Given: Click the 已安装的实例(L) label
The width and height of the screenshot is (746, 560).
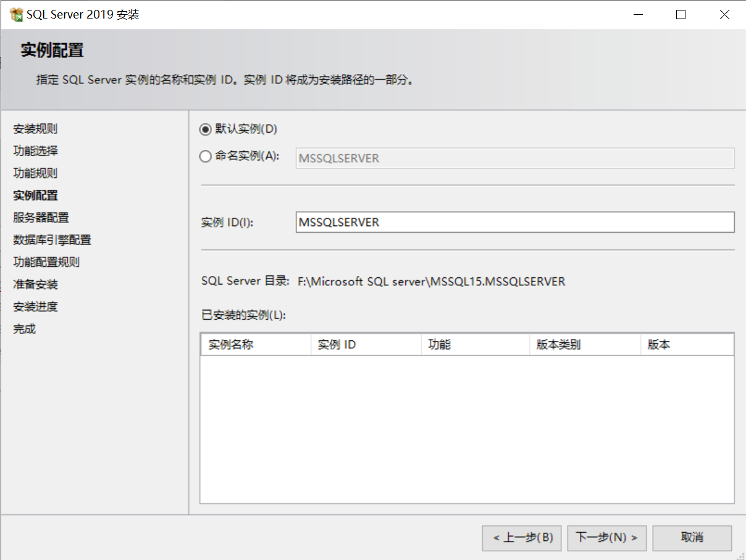Looking at the screenshot, I should coord(244,316).
